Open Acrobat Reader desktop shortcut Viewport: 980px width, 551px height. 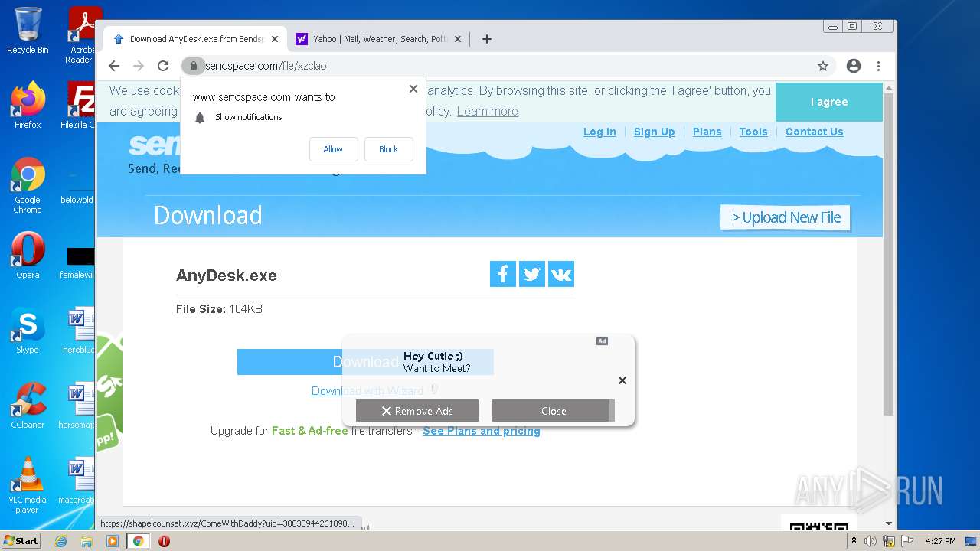81,35
